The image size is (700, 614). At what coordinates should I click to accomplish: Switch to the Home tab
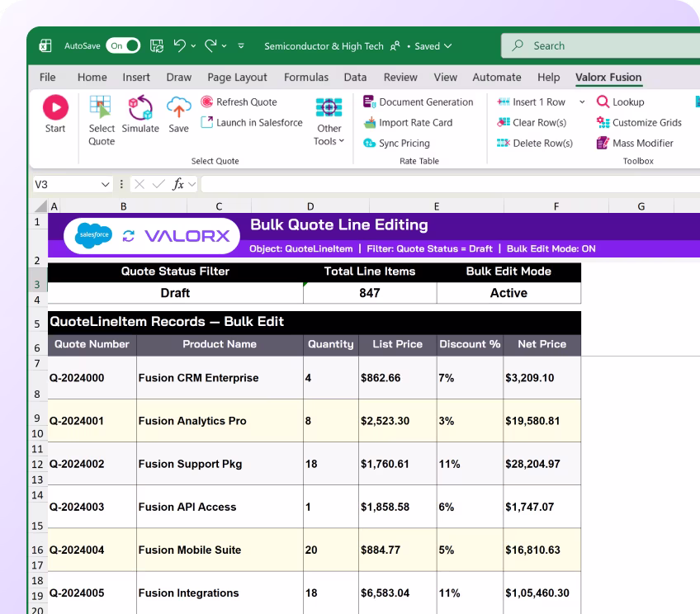(x=92, y=78)
